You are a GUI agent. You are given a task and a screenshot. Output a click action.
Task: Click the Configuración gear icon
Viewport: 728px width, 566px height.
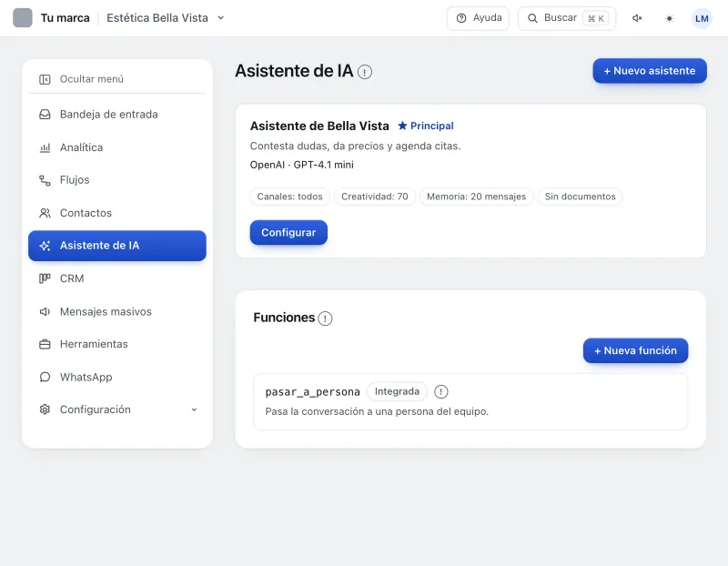click(45, 409)
